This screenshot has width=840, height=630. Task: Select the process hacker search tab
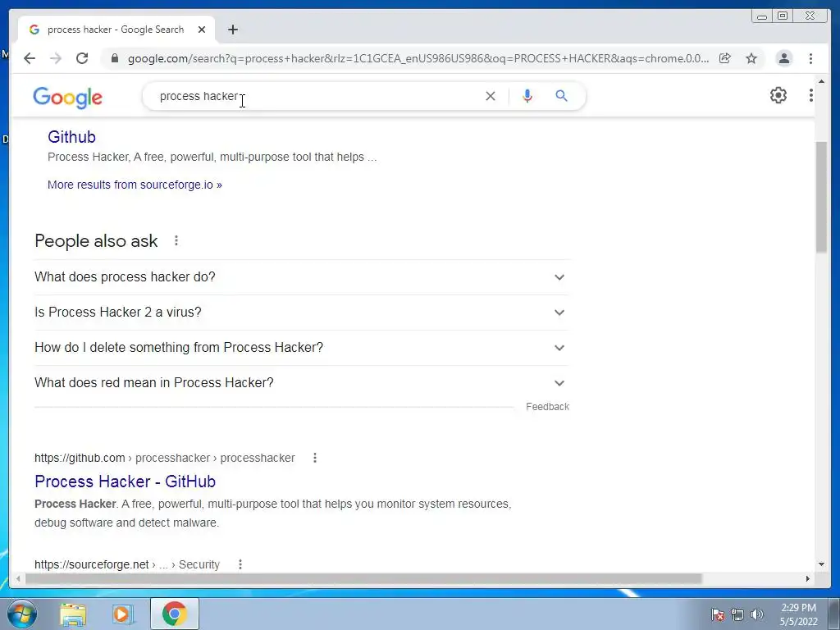[116, 30]
